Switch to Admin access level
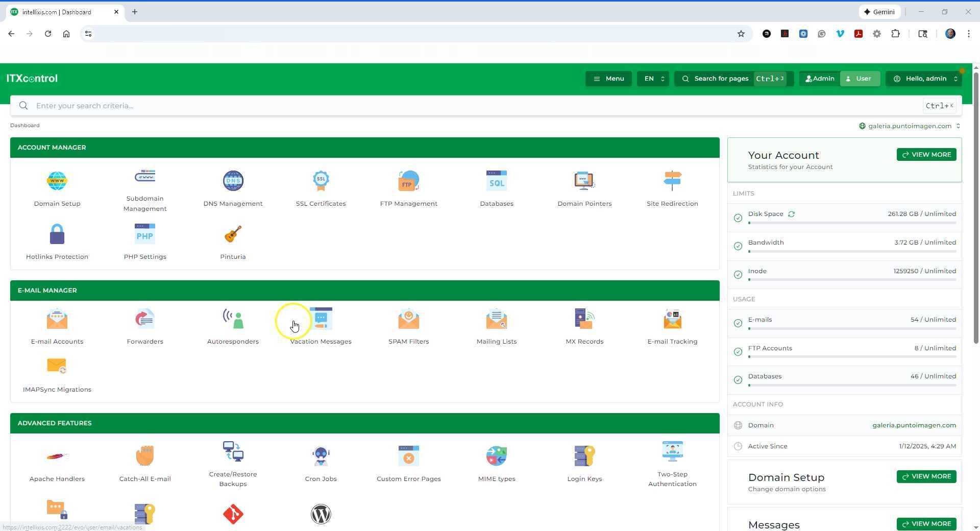This screenshot has width=980, height=531. [x=820, y=79]
